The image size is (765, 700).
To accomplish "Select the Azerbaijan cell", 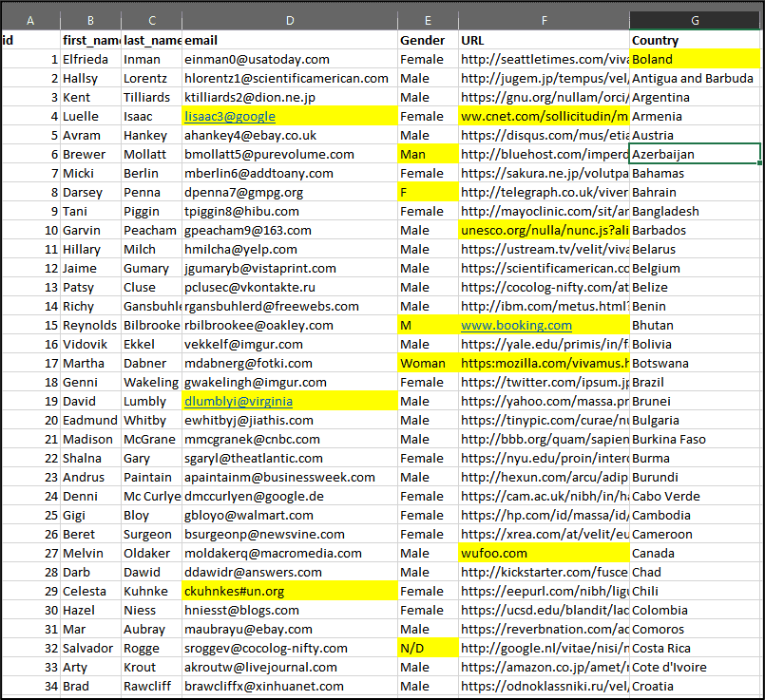I will click(x=695, y=155).
